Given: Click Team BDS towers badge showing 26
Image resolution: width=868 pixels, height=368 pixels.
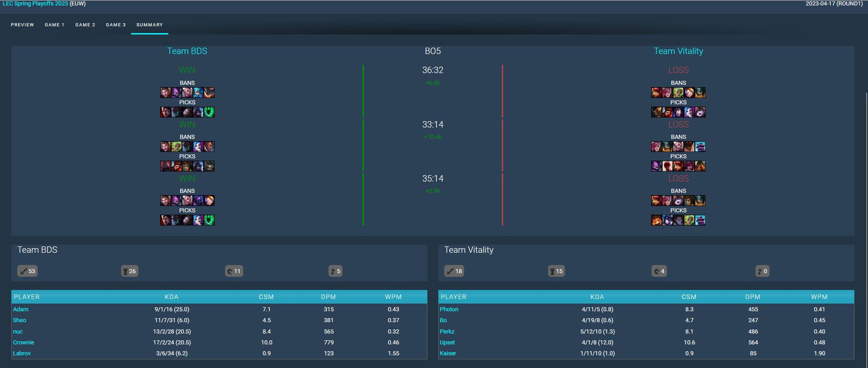Looking at the screenshot, I should click(x=129, y=271).
